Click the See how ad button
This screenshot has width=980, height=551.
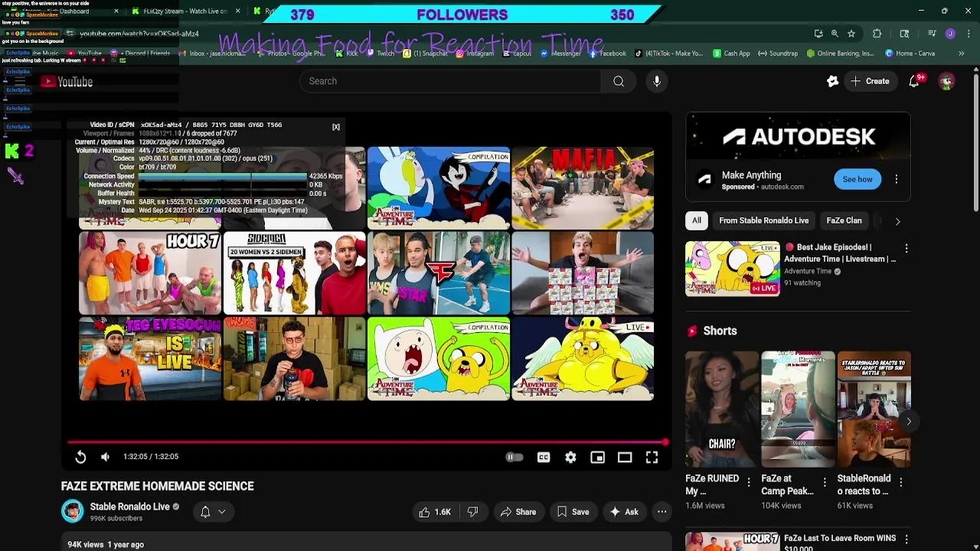pyautogui.click(x=857, y=179)
